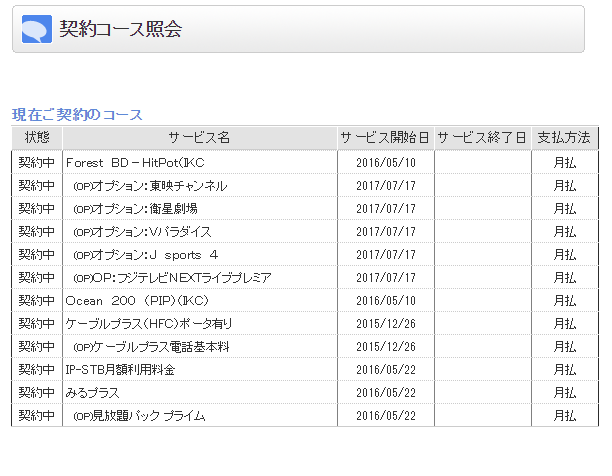The image size is (612, 476).
Task: Click the サービス終了日 column header
Action: point(482,137)
